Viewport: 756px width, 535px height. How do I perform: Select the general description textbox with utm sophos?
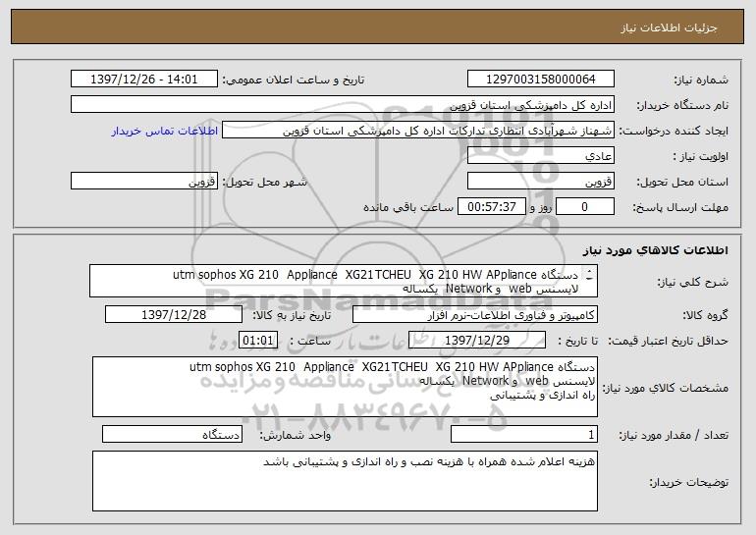click(x=344, y=281)
